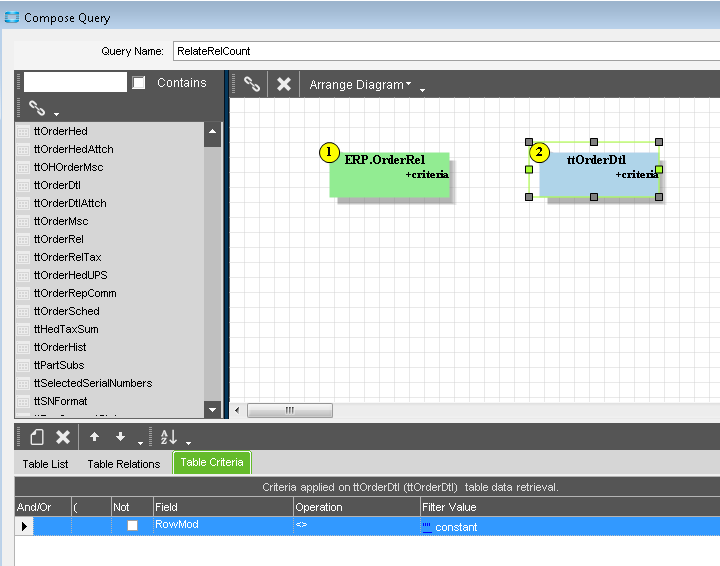This screenshot has width=720, height=566.
Task: Click the link tables icon in diagram toolbar
Action: 252,84
